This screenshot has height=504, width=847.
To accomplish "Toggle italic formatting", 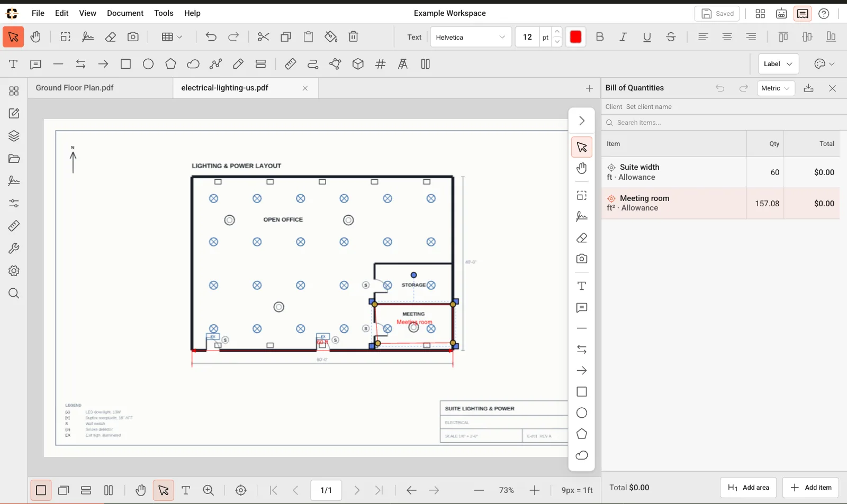I will [x=623, y=37].
